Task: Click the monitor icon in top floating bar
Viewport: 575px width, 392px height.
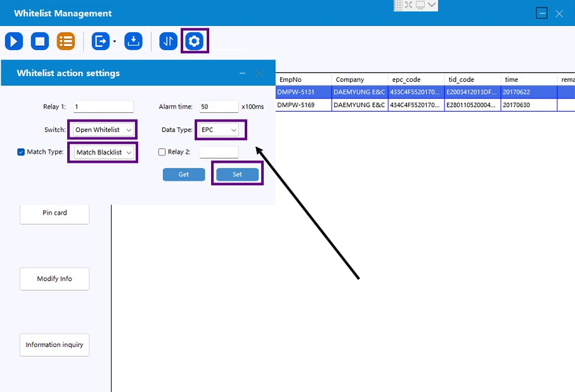Action: tap(420, 5)
